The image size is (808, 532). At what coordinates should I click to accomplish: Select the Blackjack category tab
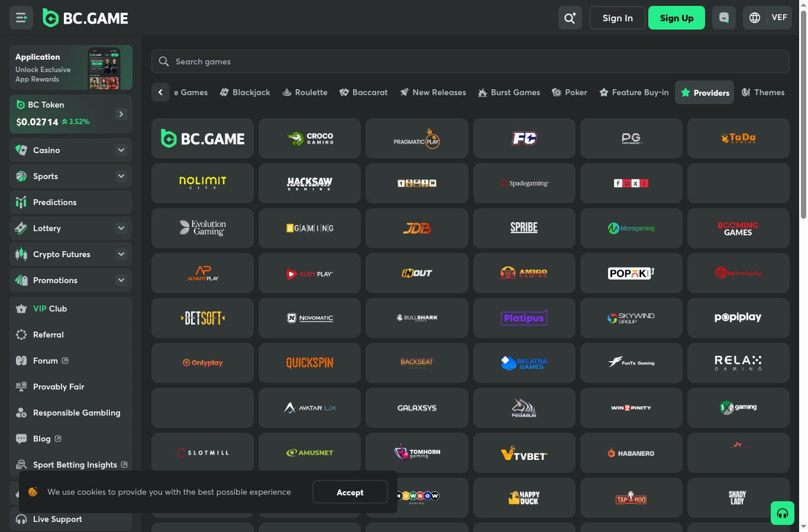(245, 92)
